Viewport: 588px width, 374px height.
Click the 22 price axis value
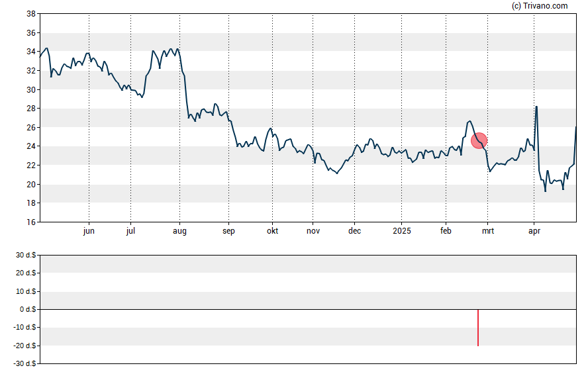coord(31,165)
